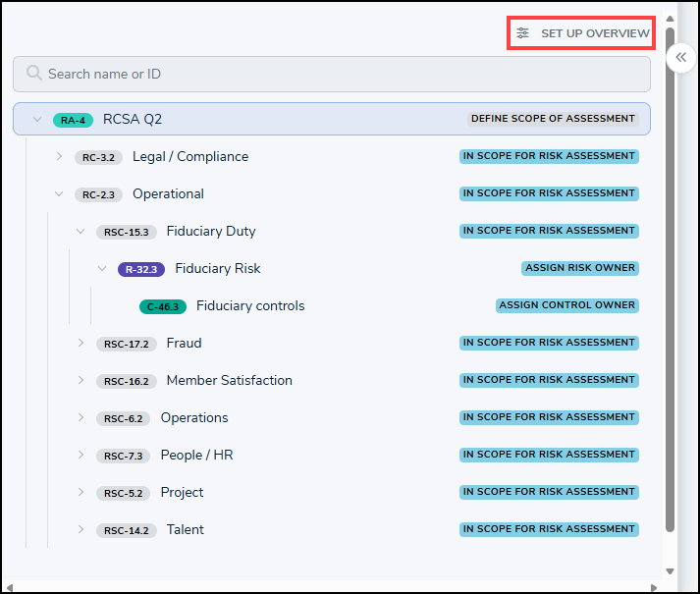
Task: Select the Member Satisfaction row name
Action: tap(230, 381)
